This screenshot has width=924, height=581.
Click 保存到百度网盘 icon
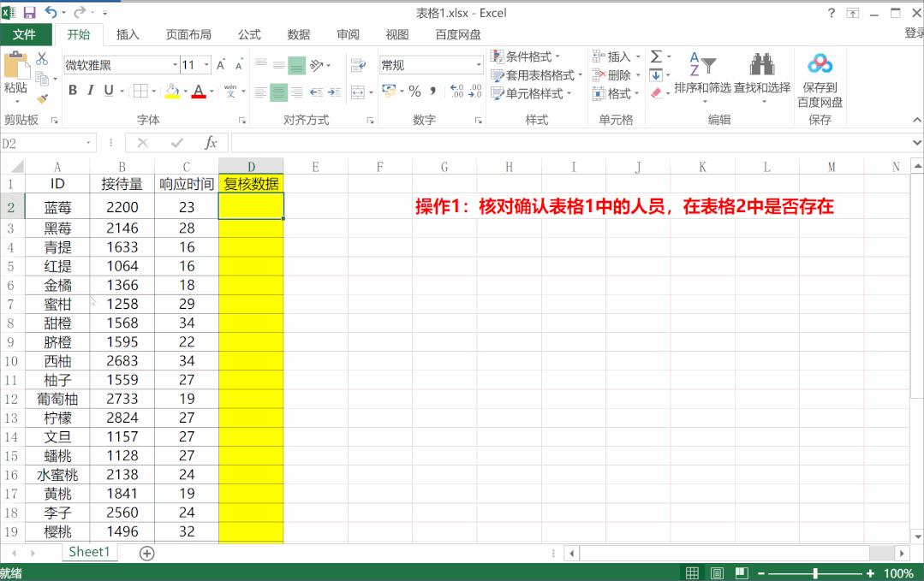pyautogui.click(x=820, y=62)
